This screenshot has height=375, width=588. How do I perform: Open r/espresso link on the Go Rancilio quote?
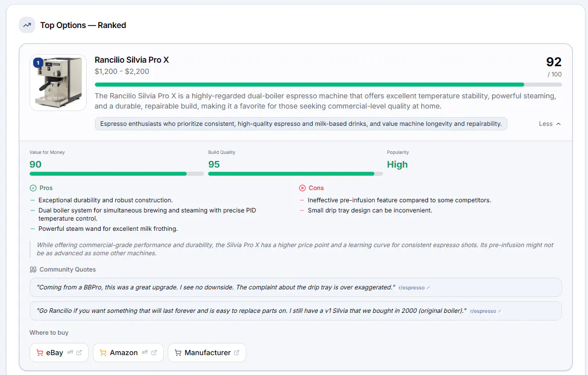485,311
